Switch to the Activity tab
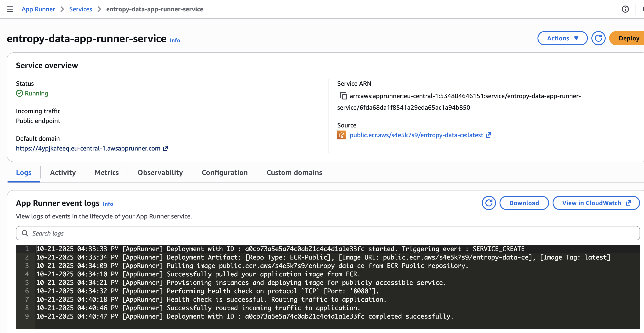644x333 pixels. 63,172
